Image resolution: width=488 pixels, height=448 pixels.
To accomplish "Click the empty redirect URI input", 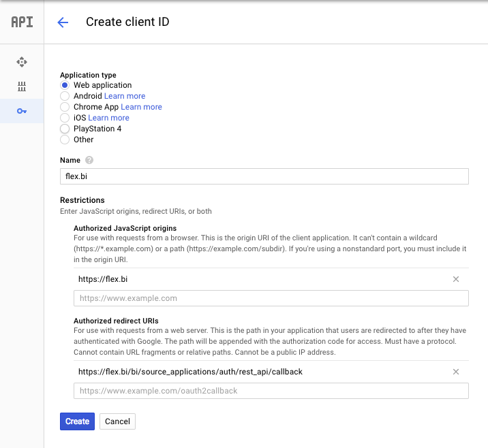I will click(x=271, y=391).
